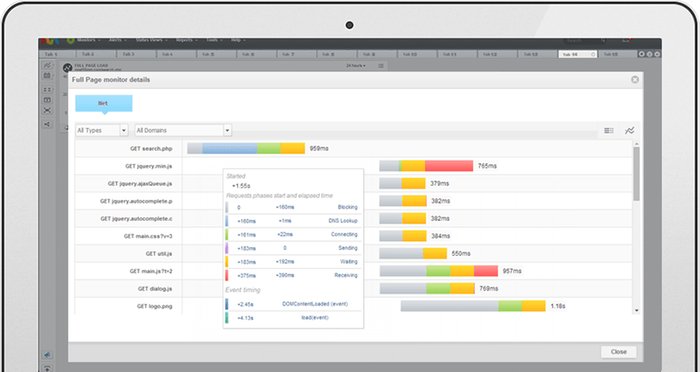Click the last round button in tab strip

[x=657, y=54]
